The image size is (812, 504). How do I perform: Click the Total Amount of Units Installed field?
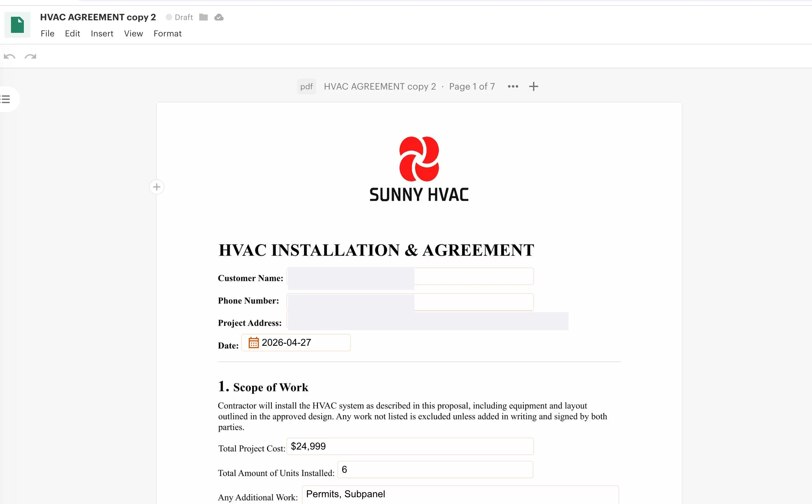coord(435,470)
